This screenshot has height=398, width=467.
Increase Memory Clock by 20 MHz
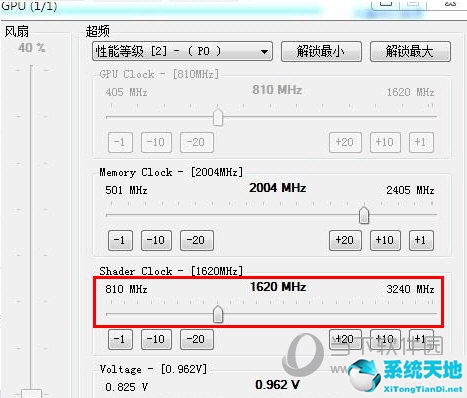point(345,240)
